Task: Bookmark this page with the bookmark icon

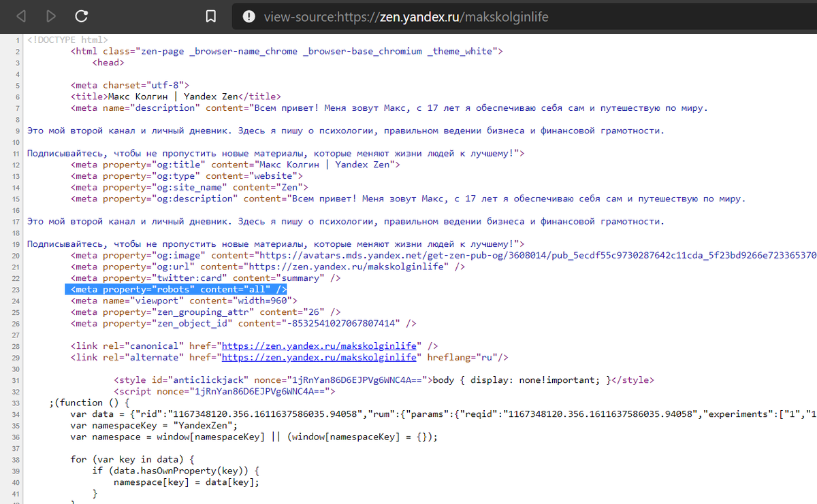Action: [211, 16]
